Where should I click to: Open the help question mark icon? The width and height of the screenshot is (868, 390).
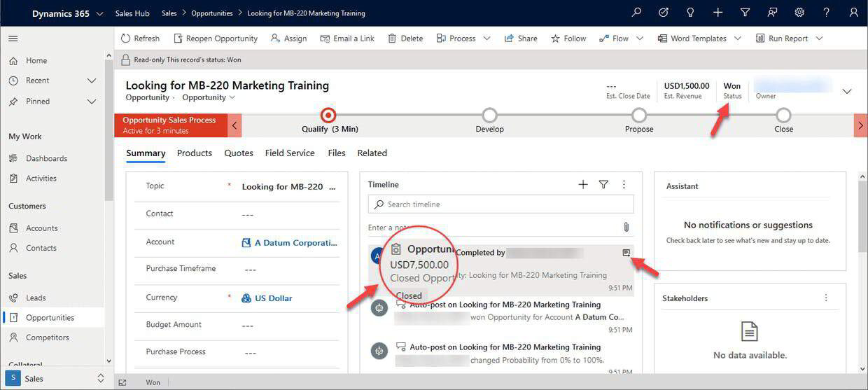827,13
